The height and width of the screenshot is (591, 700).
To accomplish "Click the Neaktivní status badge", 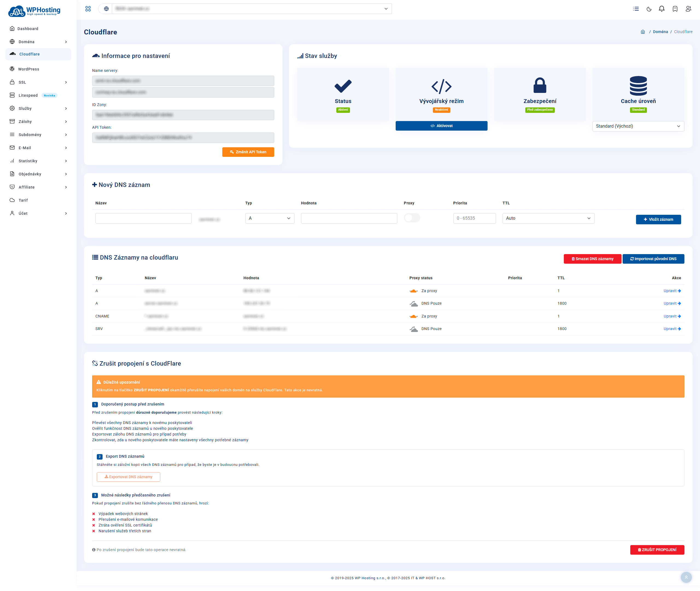I will pyautogui.click(x=441, y=110).
